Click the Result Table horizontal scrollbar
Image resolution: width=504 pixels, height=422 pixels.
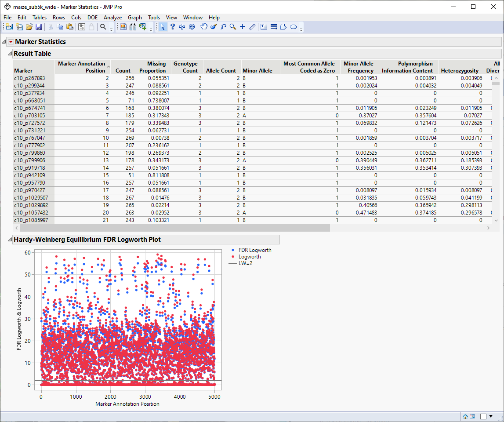coord(171,228)
